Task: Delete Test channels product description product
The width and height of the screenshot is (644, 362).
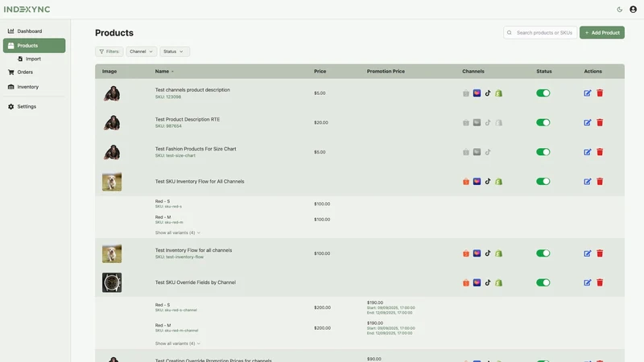Action: [600, 93]
